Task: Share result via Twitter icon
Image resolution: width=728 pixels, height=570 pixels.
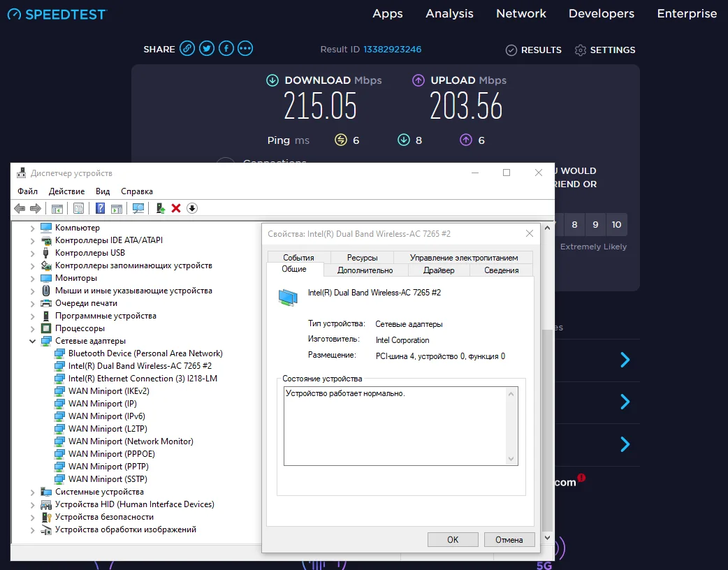Action: pyautogui.click(x=207, y=48)
